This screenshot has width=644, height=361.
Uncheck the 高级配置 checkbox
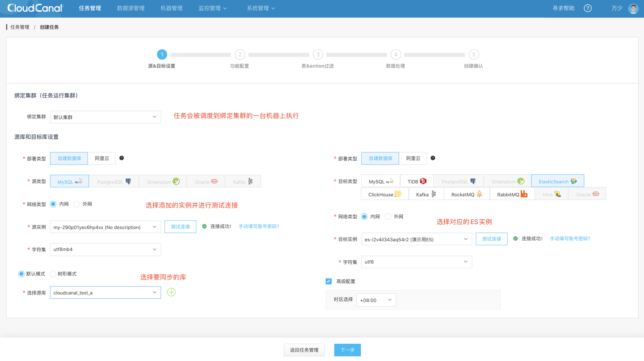(x=329, y=281)
